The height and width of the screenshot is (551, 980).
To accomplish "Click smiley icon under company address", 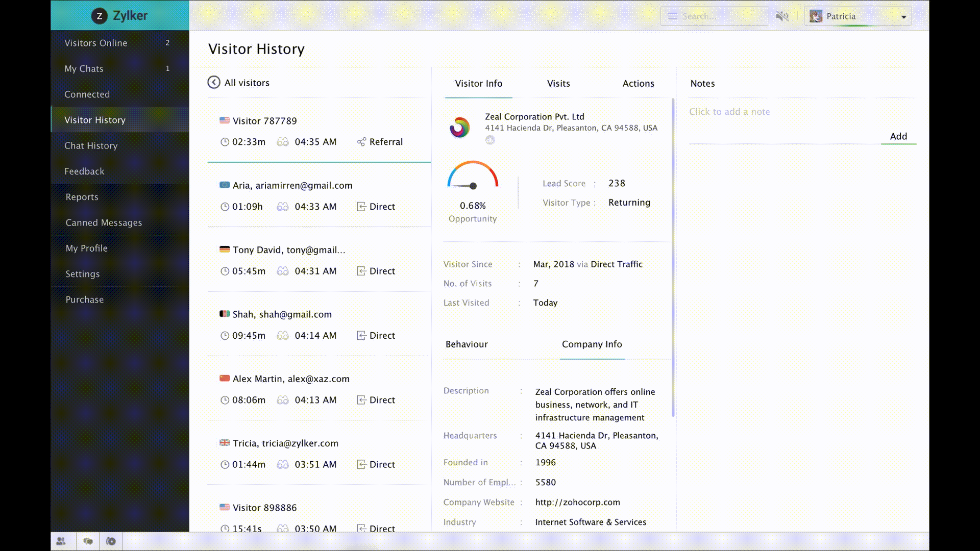I will (489, 140).
